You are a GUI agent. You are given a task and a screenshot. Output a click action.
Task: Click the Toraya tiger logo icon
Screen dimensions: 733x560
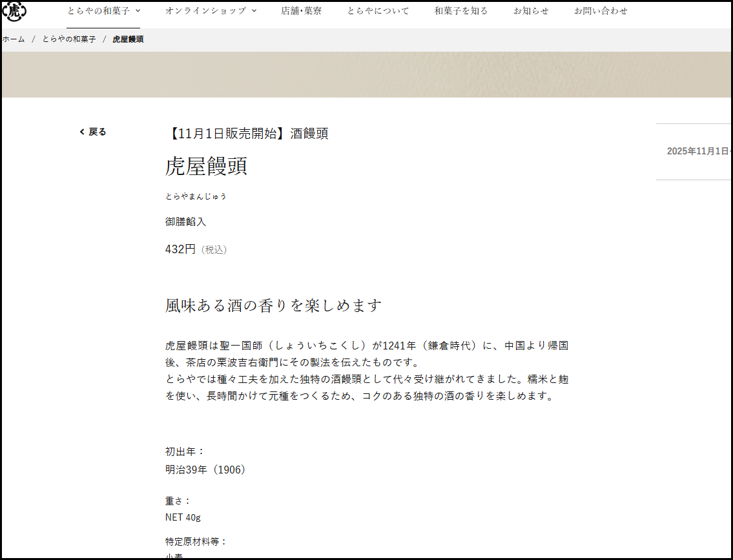click(x=14, y=11)
